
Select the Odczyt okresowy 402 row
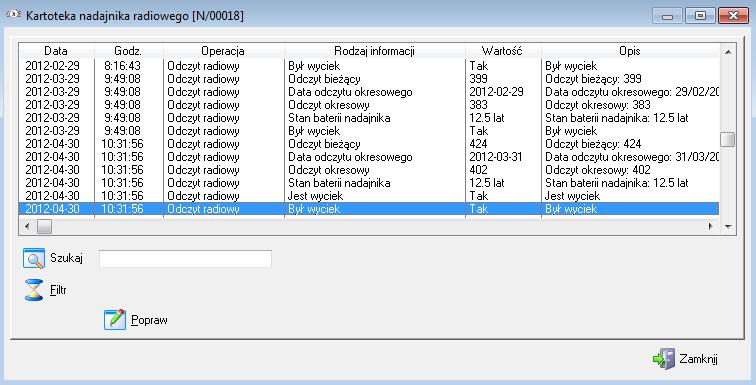tap(369, 170)
